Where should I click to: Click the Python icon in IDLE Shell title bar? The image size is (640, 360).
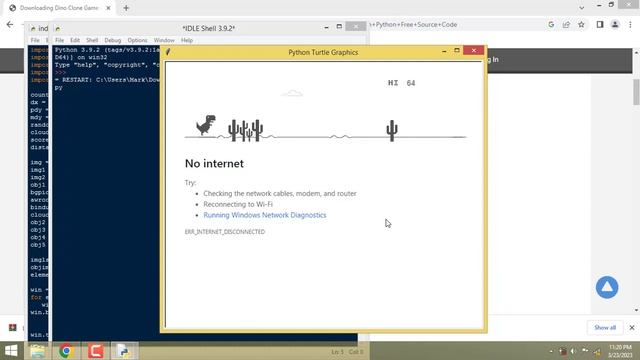pyautogui.click(x=58, y=29)
